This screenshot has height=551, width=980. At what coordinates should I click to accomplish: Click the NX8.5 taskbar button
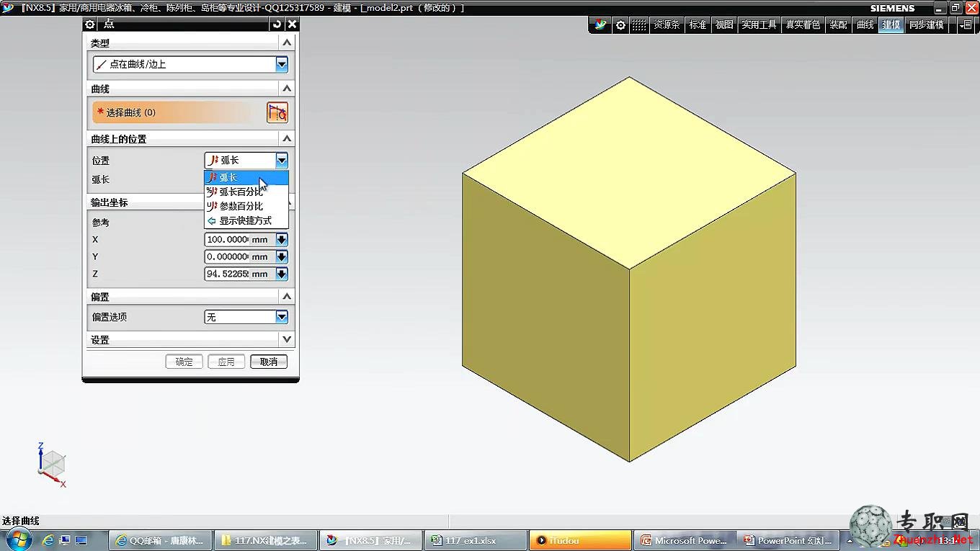point(370,540)
